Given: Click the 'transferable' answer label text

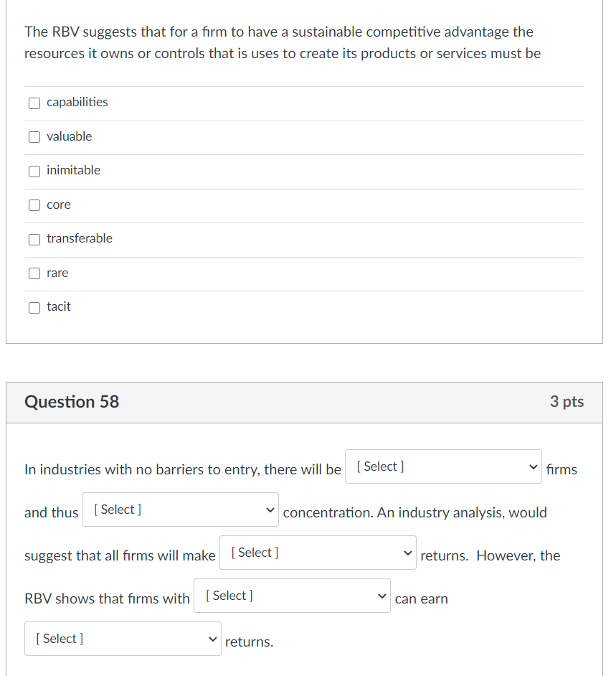Looking at the screenshot, I should point(80,239).
